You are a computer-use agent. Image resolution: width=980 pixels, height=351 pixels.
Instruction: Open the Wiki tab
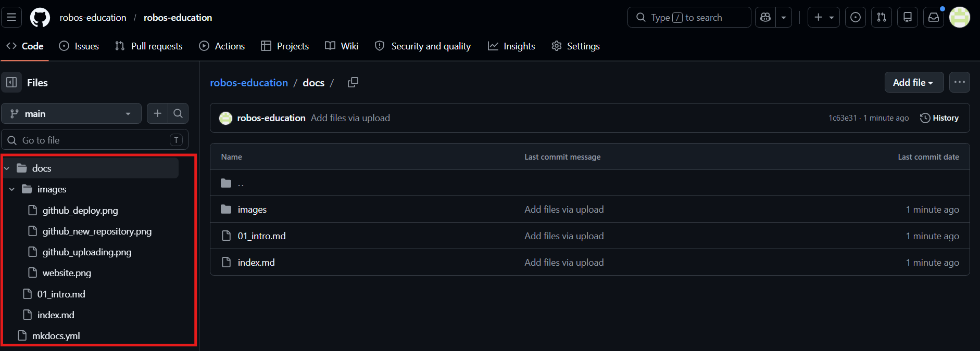click(342, 46)
